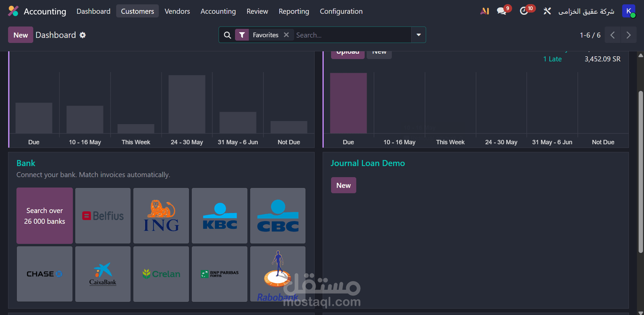This screenshot has width=644, height=315.
Task: Click the 10 - 16 May bar in left chart
Action: (85, 119)
